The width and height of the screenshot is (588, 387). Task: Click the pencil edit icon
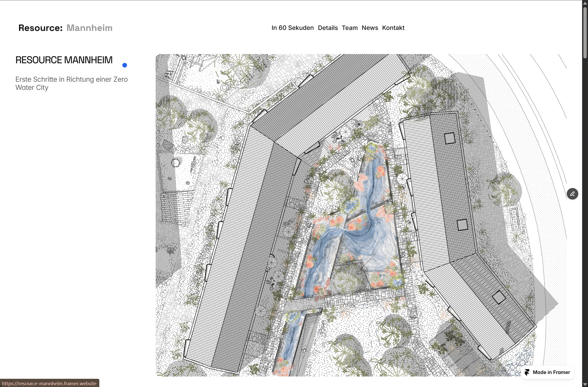point(572,194)
